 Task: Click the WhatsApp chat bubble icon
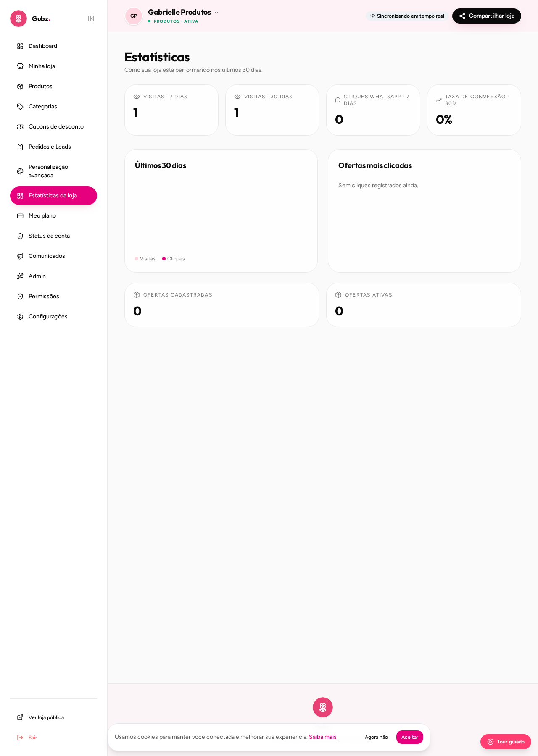pyautogui.click(x=338, y=100)
